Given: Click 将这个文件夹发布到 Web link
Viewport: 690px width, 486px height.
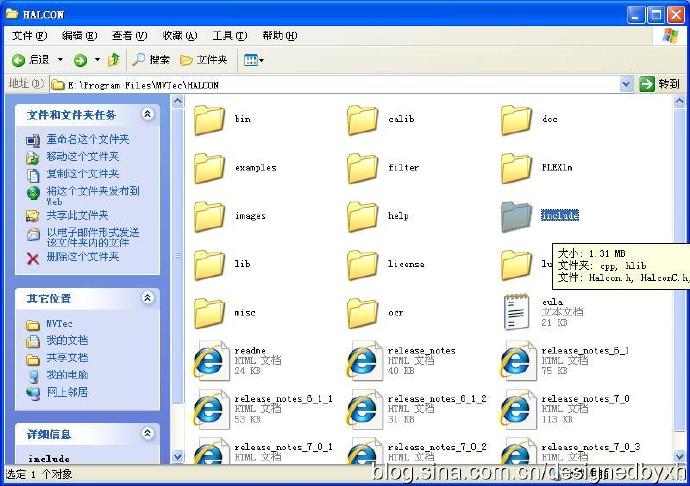Looking at the screenshot, I should pyautogui.click(x=93, y=195).
